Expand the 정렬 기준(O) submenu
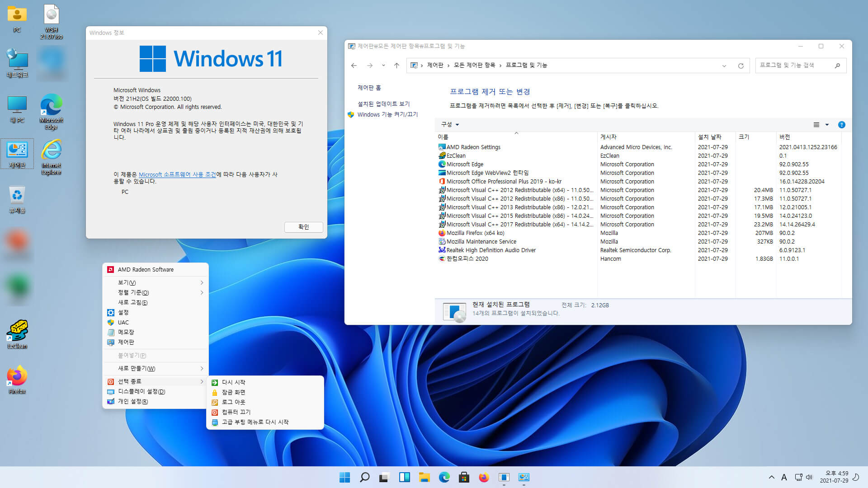868x488 pixels. coord(156,292)
